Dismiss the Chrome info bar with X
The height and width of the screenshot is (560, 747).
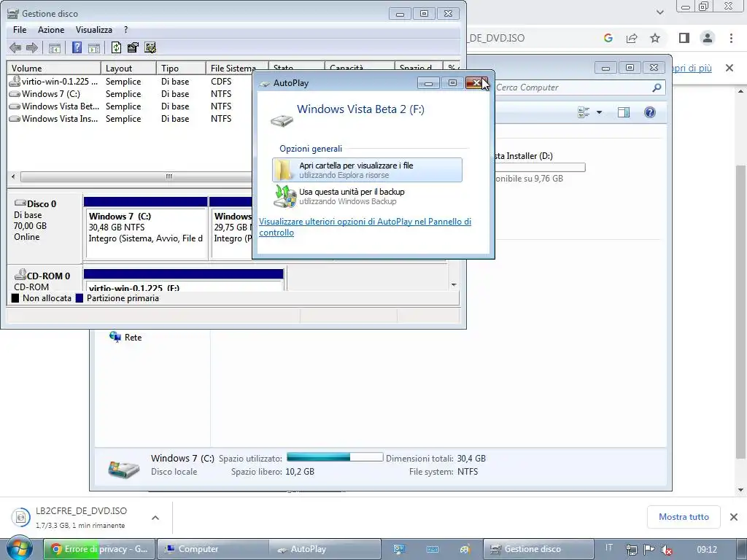pos(729,68)
